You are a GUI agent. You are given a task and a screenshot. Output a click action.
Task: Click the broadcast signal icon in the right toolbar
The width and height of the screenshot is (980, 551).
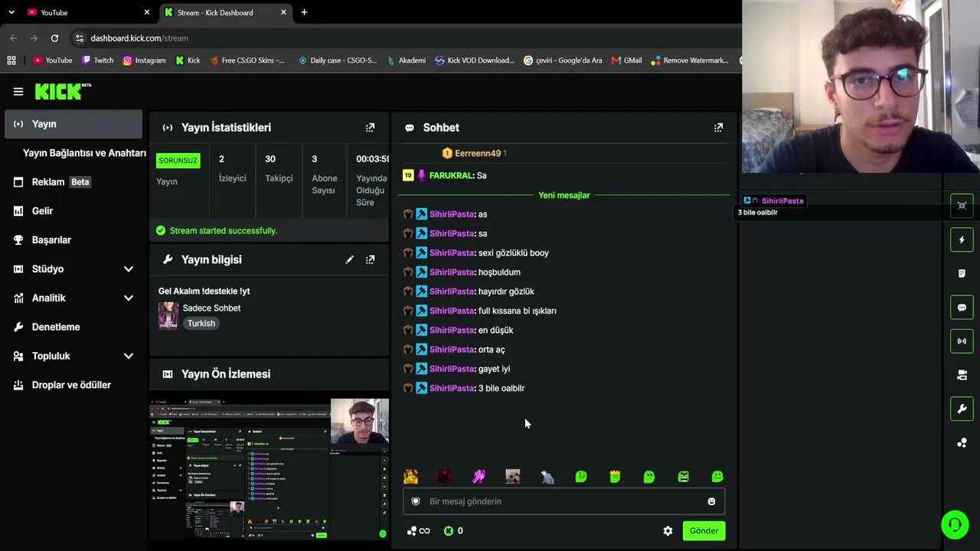(x=962, y=341)
